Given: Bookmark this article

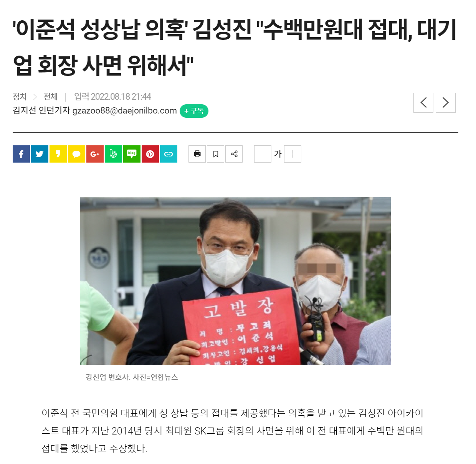Looking at the screenshot, I should pyautogui.click(x=216, y=154).
